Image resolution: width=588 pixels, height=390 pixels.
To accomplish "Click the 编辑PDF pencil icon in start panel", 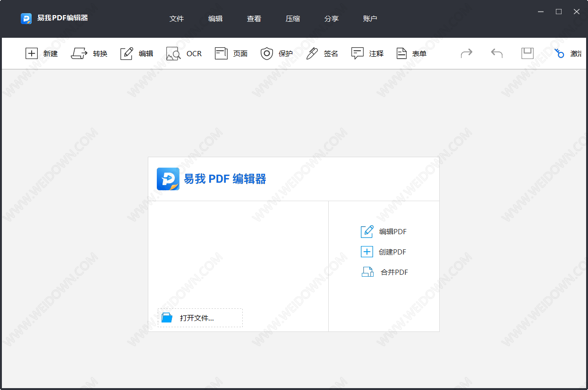I will click(367, 231).
